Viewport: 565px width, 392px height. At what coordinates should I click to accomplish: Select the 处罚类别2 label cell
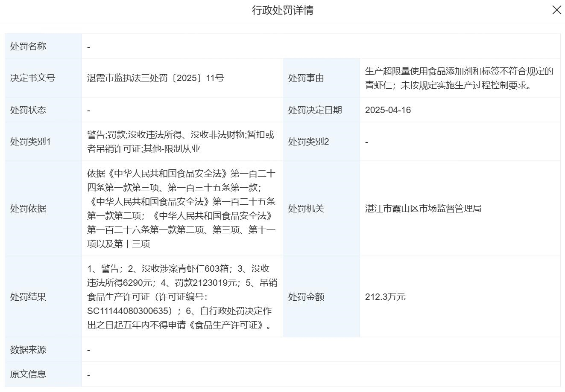(x=321, y=142)
